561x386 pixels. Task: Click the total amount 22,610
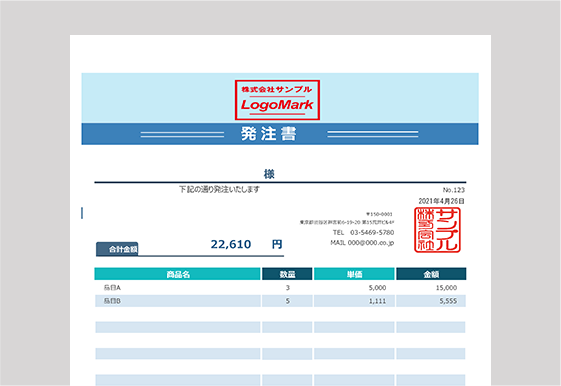[231, 244]
